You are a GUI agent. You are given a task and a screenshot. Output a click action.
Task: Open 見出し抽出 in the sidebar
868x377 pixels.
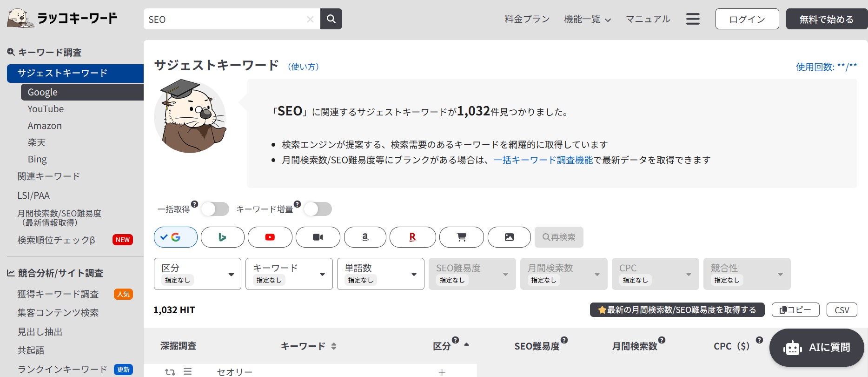[x=40, y=332]
